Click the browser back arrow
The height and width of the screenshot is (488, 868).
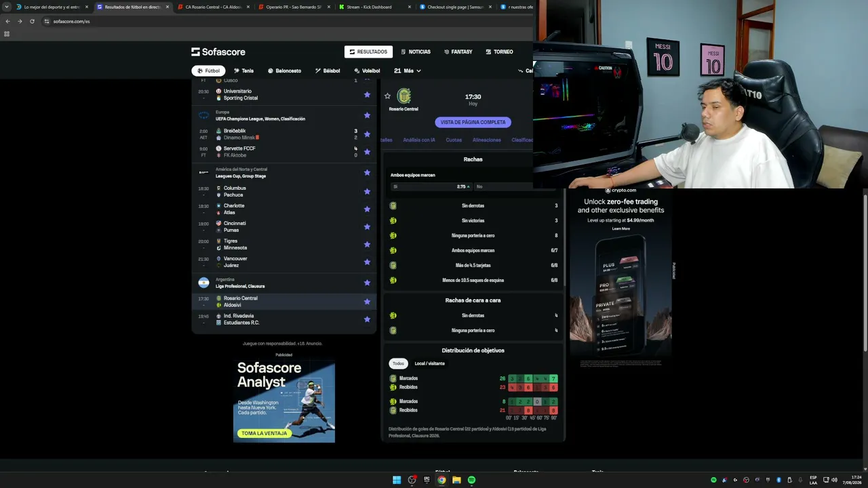[x=7, y=21]
